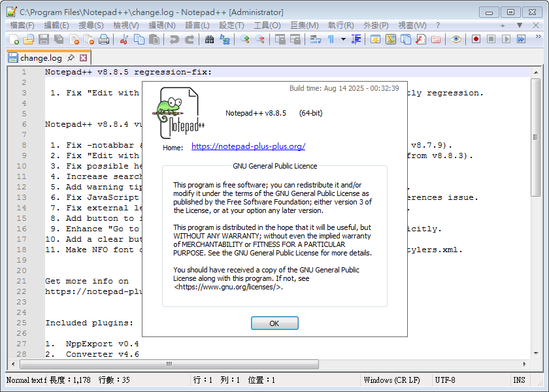This screenshot has width=549, height=392.
Task: Toggle the Word Wrap toolbar icon
Action: coord(316,39)
